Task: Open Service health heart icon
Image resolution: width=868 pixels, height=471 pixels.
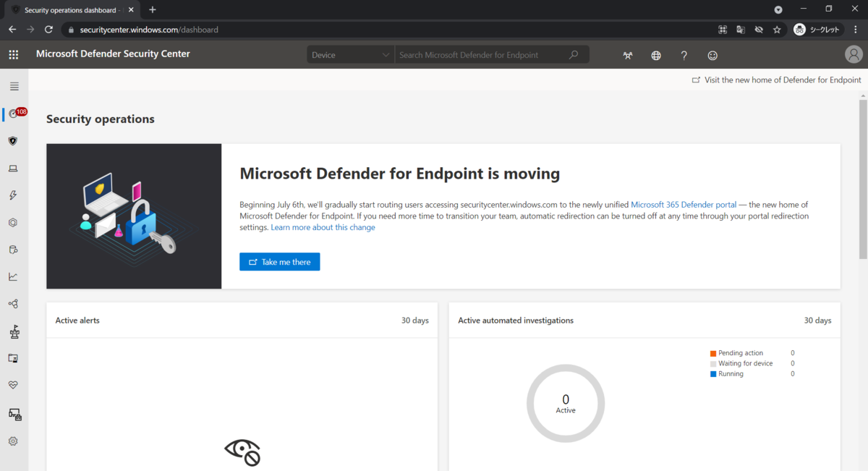Action: (13, 385)
